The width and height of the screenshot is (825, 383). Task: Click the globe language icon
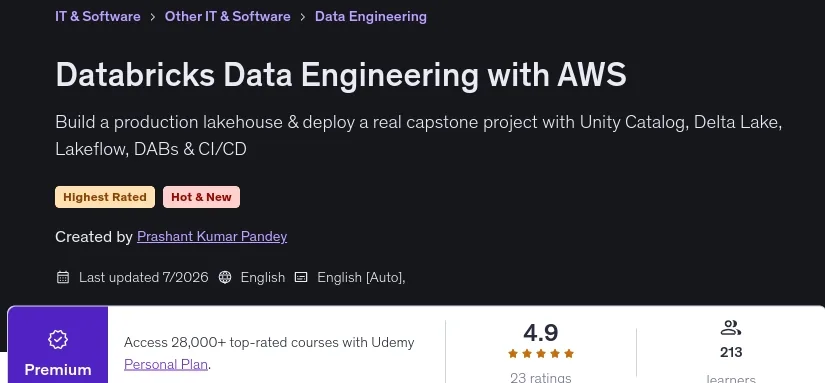225,277
